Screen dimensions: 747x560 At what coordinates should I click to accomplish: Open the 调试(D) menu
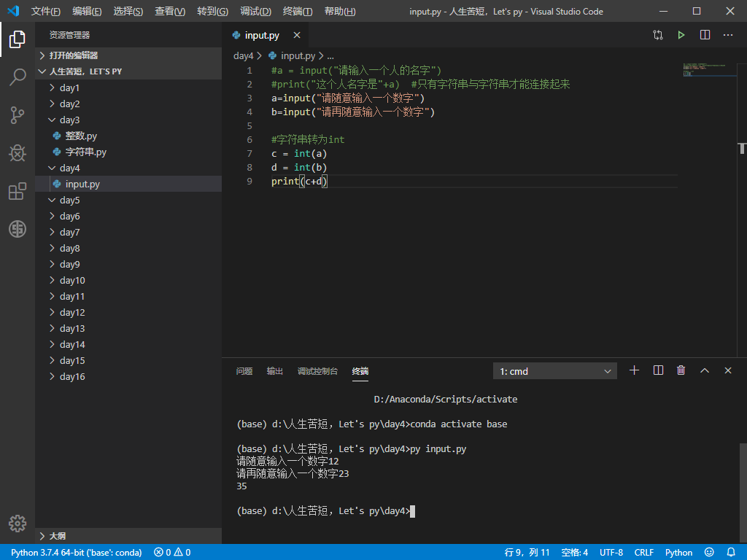255,11
